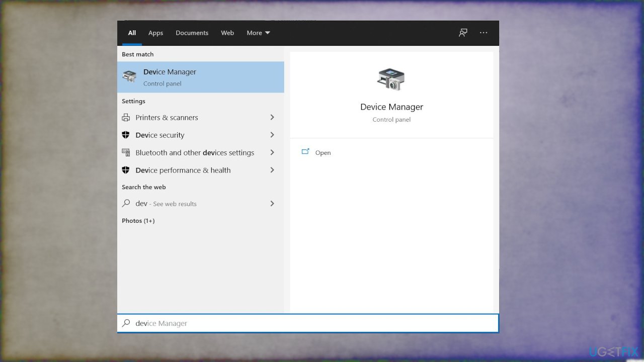Select the All tab
644x362 pixels.
point(132,33)
